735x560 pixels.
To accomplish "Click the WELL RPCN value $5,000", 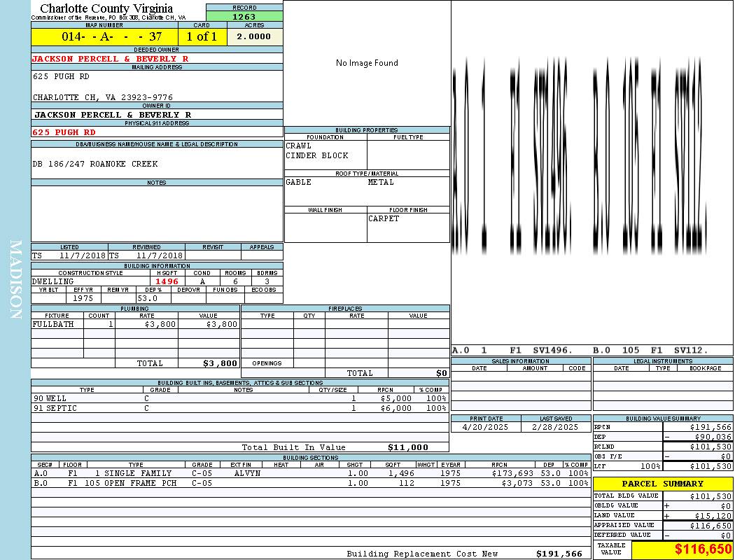I will click(x=396, y=399).
